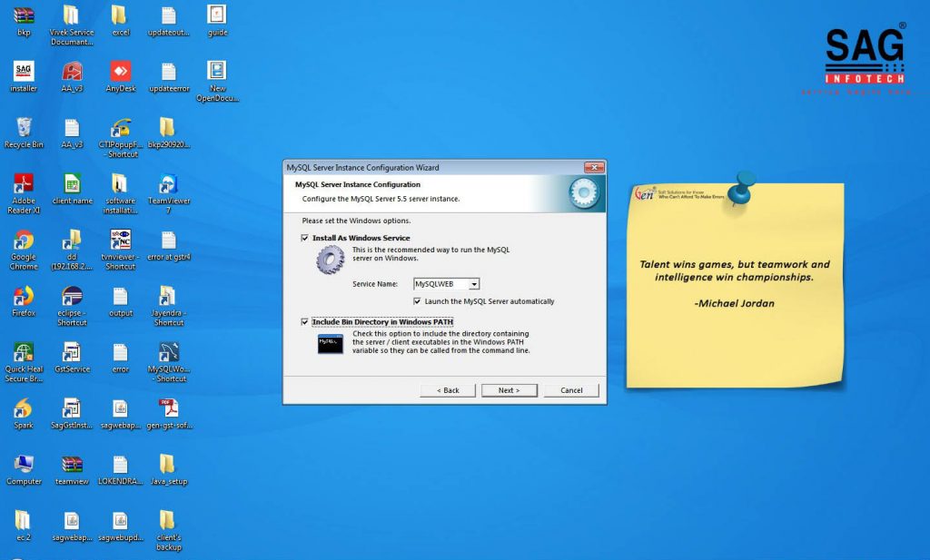Open the Spark desktop icon

point(24,409)
